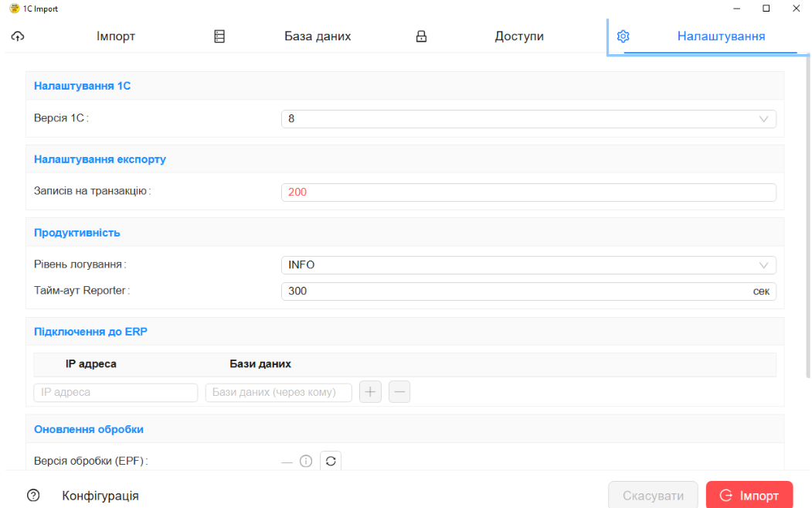Add ERP connection with plus button
Screen dimensions: 812x508
click(x=370, y=392)
